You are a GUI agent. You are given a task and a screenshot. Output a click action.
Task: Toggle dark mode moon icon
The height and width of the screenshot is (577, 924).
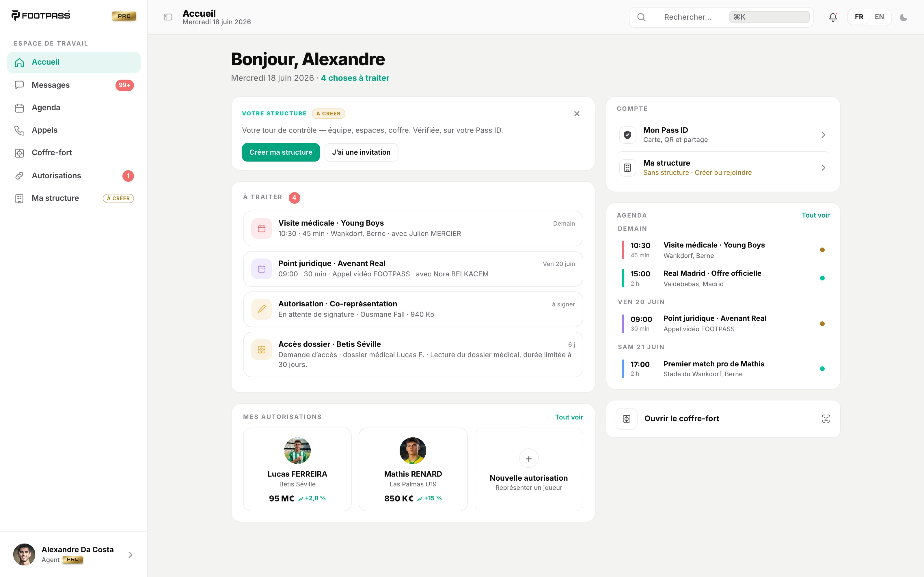[903, 17]
